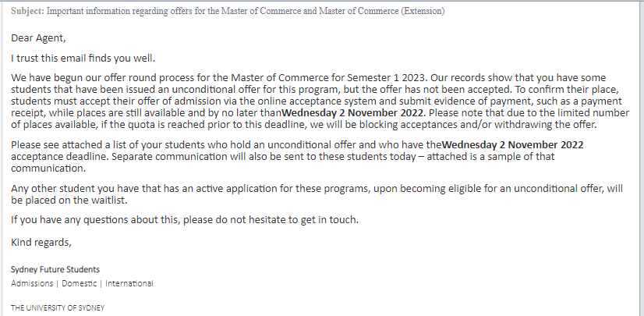Image resolution: width=644 pixels, height=316 pixels.
Task: Click "Semester 1 2023" in the first paragraph
Action: [387, 78]
